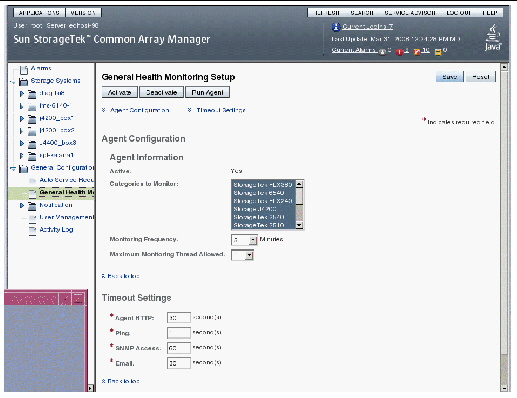Screen dimensions: 517x398
Task: Open Current Logins link in header
Action: pyautogui.click(x=367, y=26)
